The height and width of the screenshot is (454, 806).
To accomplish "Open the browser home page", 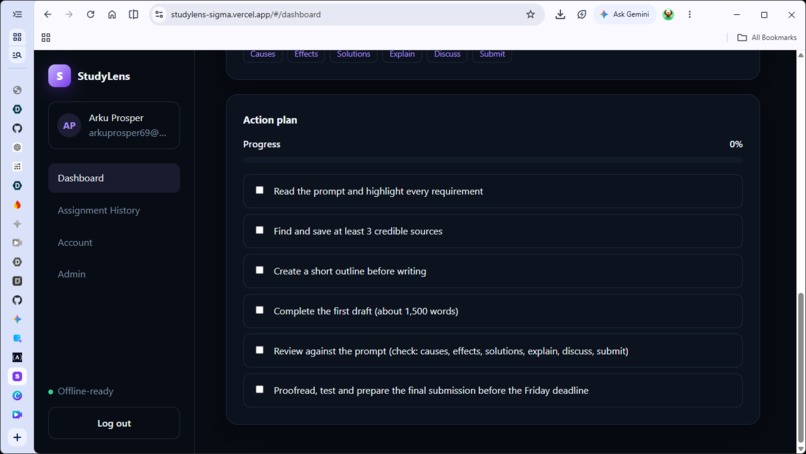I will (112, 14).
